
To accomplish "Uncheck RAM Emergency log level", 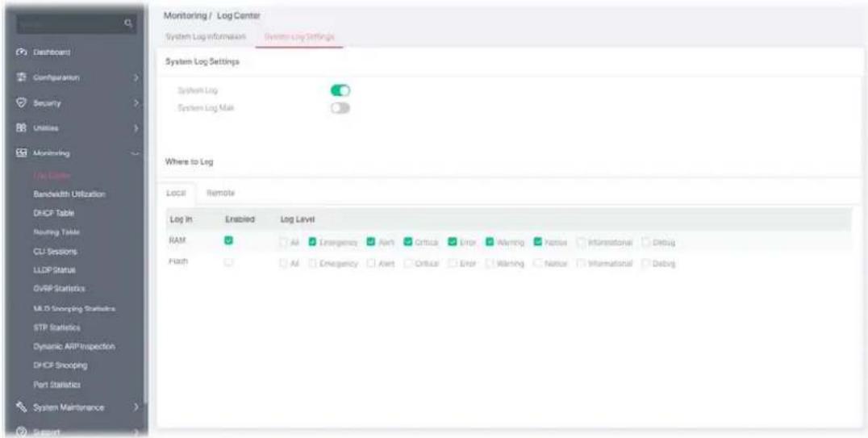I will pos(312,242).
